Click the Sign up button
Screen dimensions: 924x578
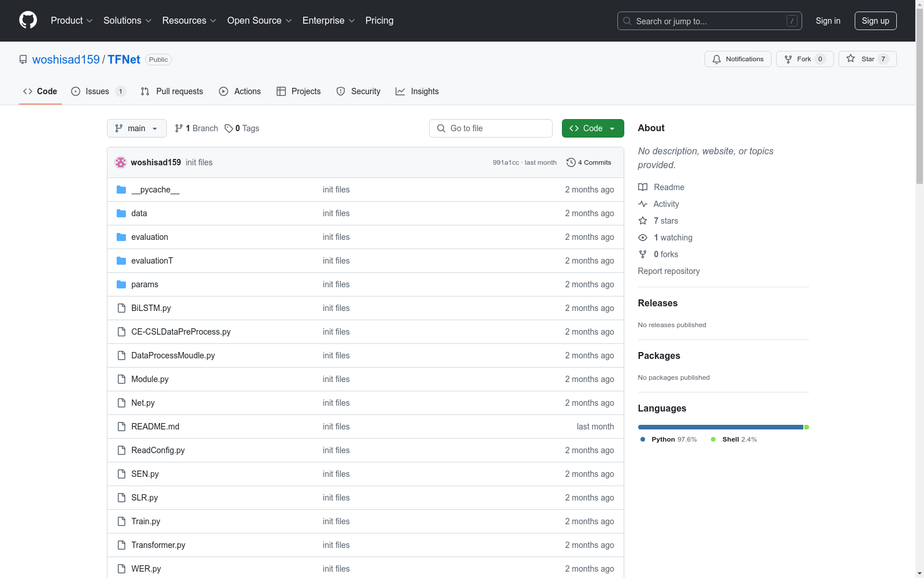[x=875, y=21]
